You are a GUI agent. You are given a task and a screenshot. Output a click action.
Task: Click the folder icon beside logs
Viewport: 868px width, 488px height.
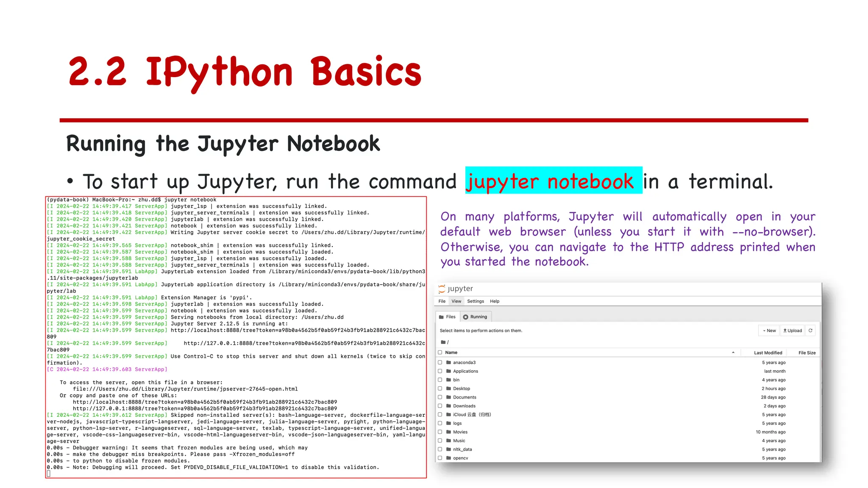[448, 423]
